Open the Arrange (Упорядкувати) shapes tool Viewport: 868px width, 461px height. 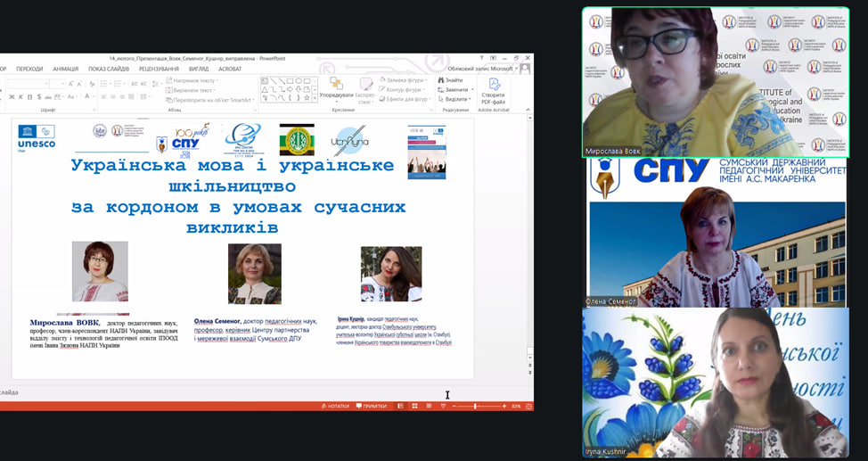(x=336, y=88)
